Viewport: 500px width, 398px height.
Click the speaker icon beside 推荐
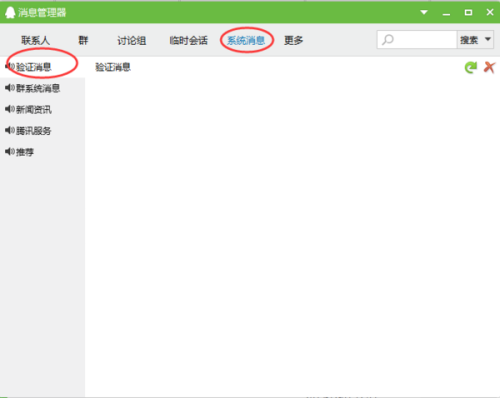click(x=10, y=152)
